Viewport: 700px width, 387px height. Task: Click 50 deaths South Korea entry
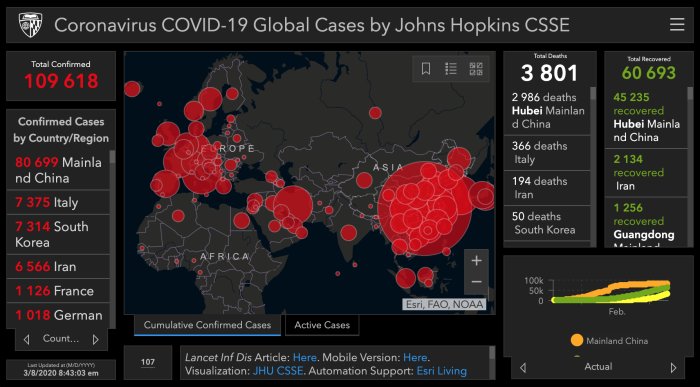tap(547, 223)
